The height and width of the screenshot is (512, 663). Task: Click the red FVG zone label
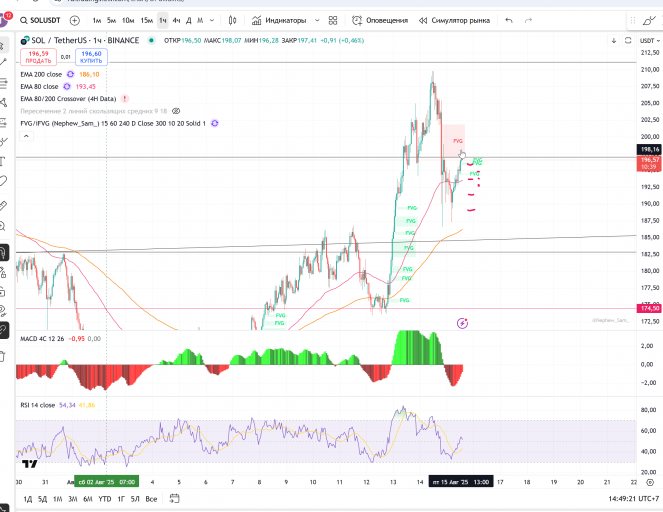[458, 141]
